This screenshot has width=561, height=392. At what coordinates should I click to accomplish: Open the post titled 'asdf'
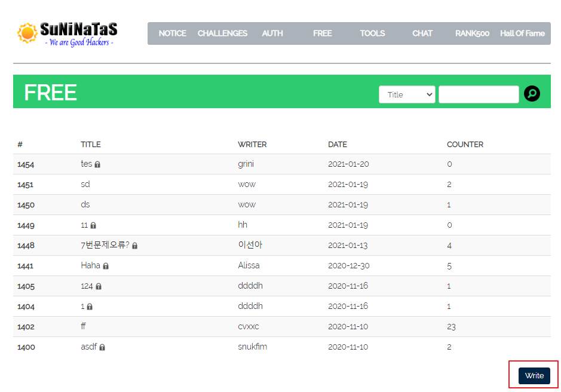[89, 347]
